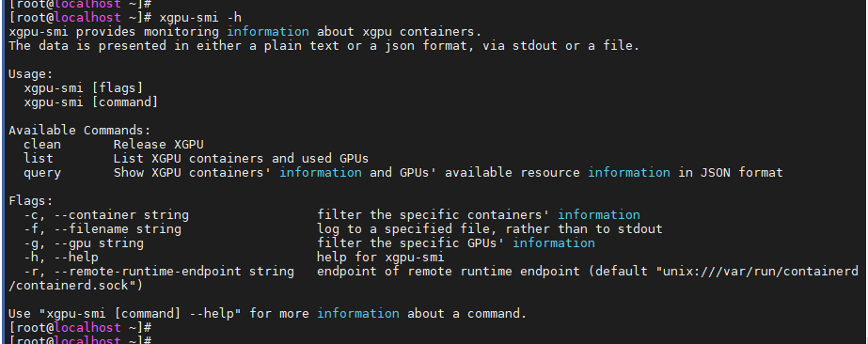Click the 'query' command name
The width and height of the screenshot is (868, 344).
(x=42, y=173)
